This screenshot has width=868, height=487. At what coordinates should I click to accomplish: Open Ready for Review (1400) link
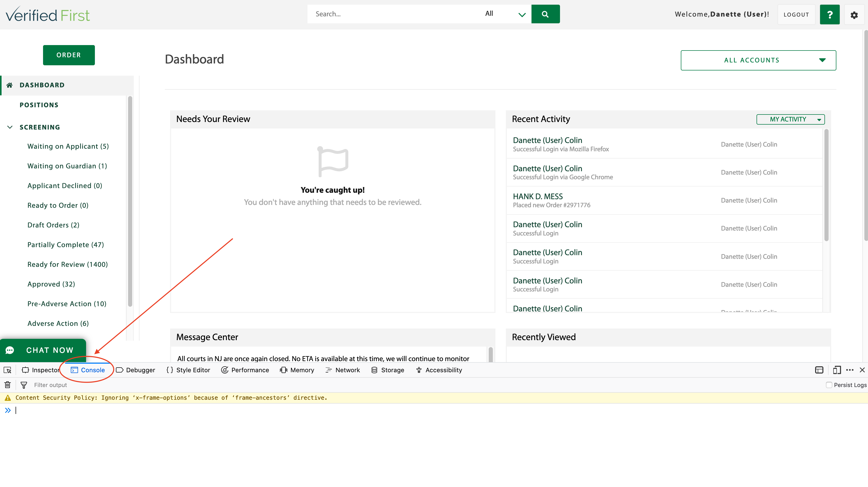point(67,264)
